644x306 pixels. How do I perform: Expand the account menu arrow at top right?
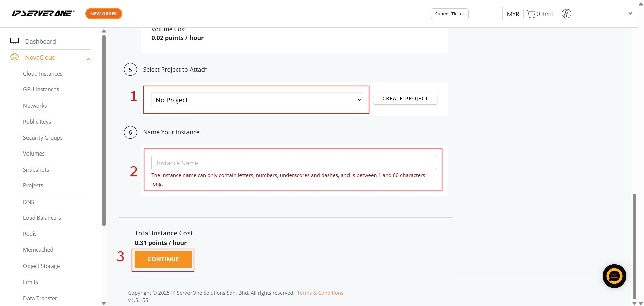point(630,14)
